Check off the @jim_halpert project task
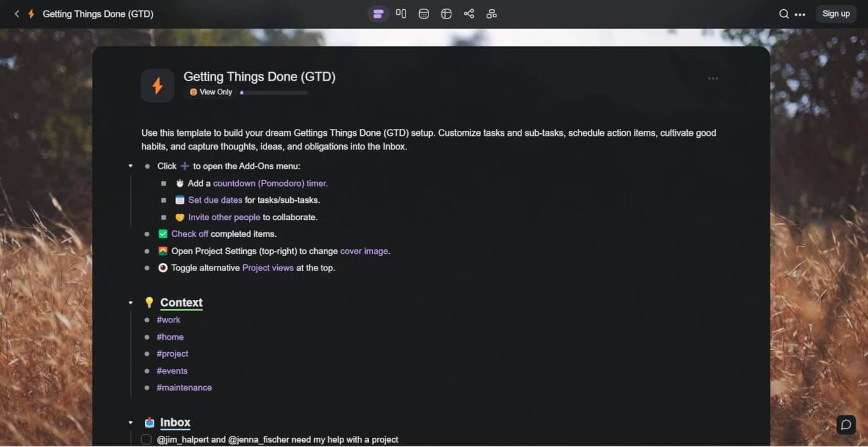868x447 pixels. [146, 439]
